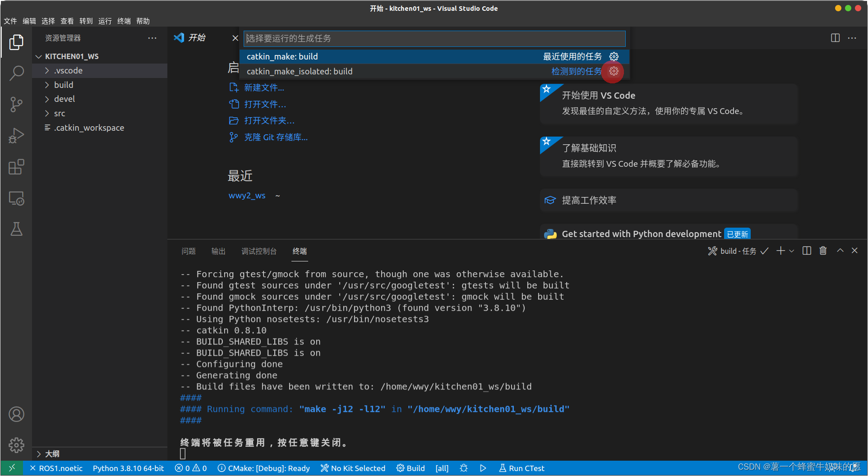Switch to the 调试控制台 panel tab

(259, 251)
